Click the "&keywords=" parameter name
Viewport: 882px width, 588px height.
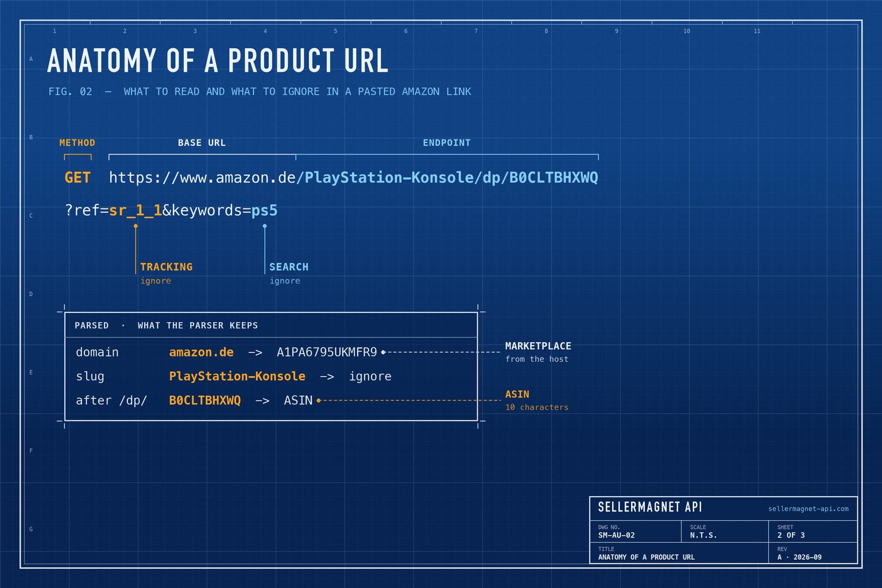click(207, 210)
